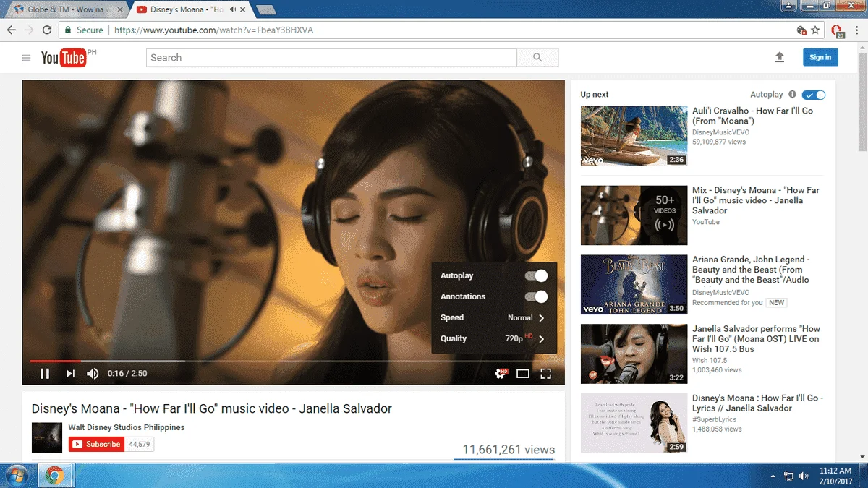This screenshot has width=868, height=488.
Task: Open Auli'i Cravalho How Far I'll Go video
Action: 752,116
